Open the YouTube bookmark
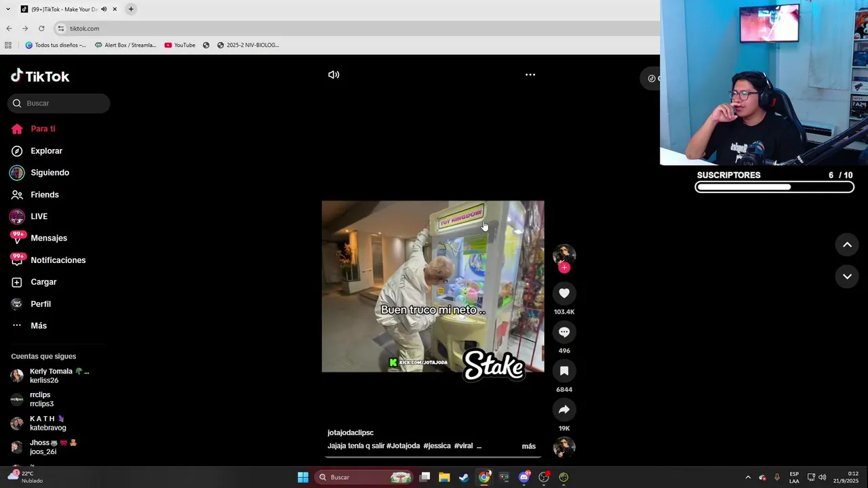The height and width of the screenshot is (488, 868). pyautogui.click(x=180, y=45)
